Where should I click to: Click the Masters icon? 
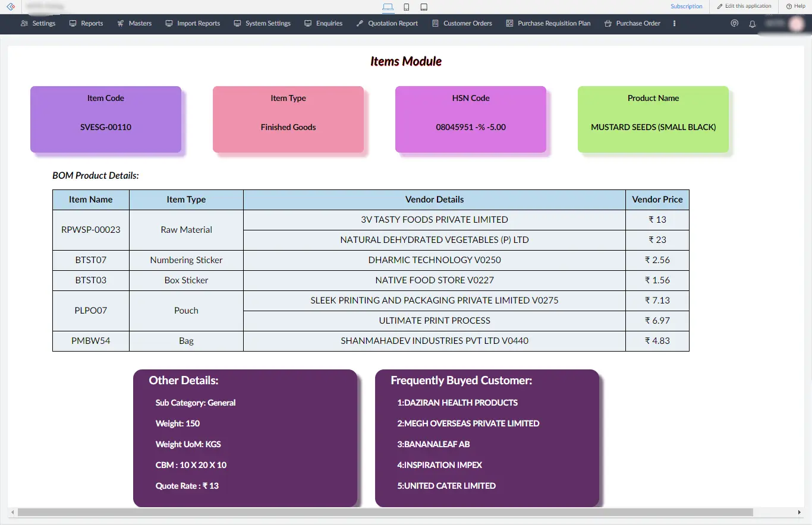(x=122, y=23)
